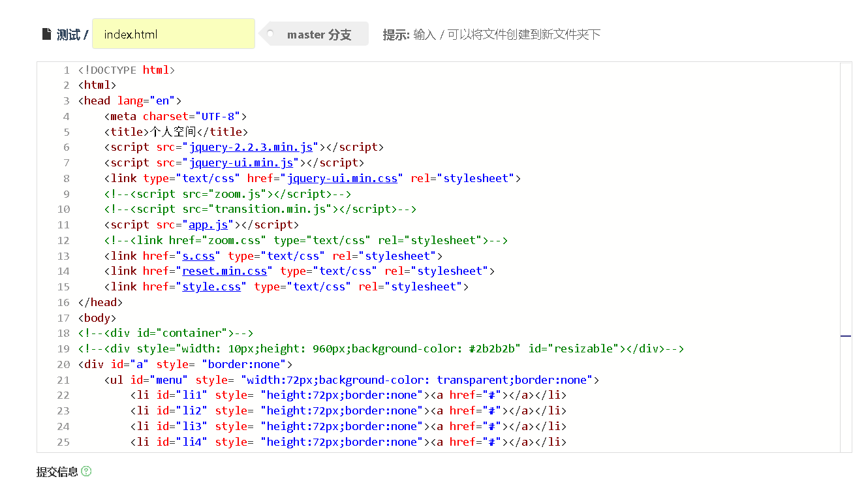Screen dimensions: 868x479
Task: Click the <!DOCTYPE html> line
Action: click(127, 70)
